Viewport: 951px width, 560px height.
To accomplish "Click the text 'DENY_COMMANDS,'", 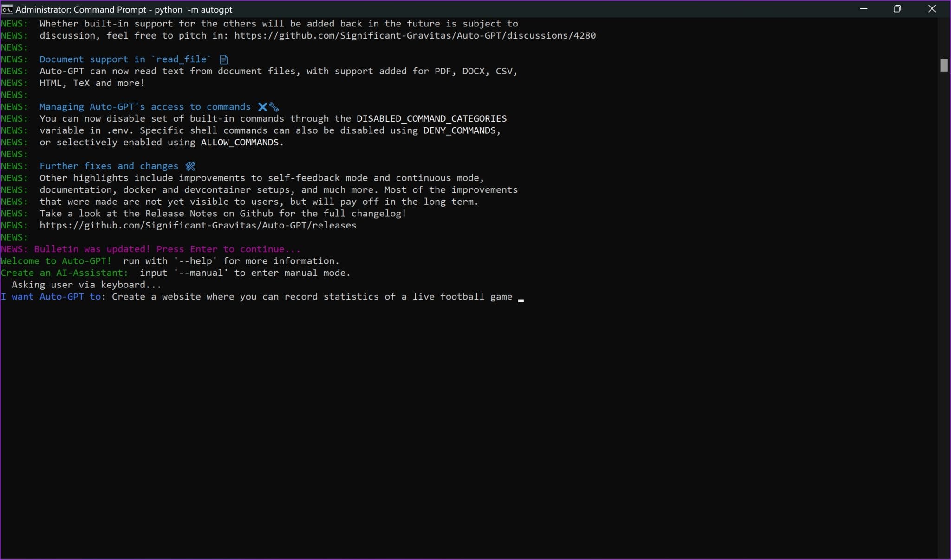I will pos(462,130).
